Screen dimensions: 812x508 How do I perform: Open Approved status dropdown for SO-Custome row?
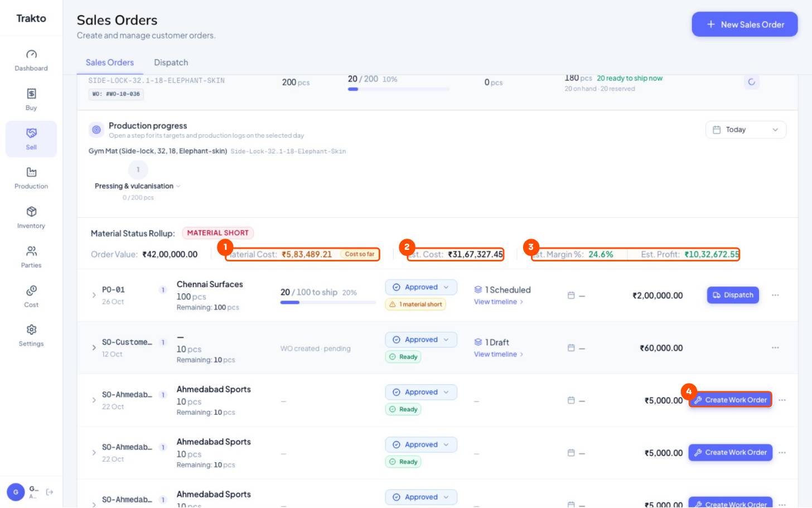(x=421, y=340)
